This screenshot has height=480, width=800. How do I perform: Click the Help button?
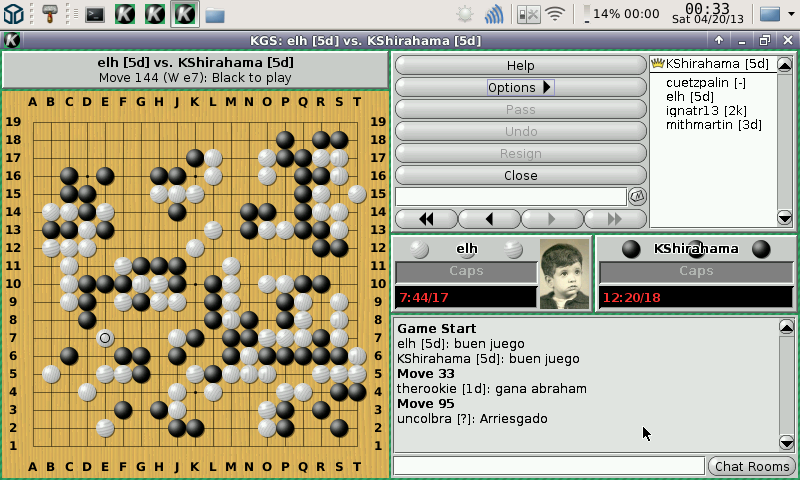[520, 65]
